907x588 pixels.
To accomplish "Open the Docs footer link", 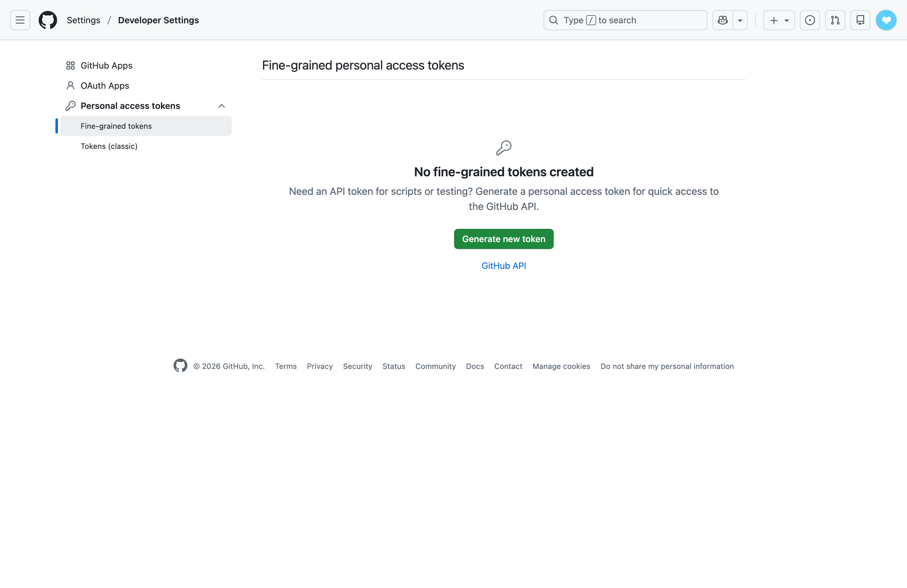I will [475, 366].
